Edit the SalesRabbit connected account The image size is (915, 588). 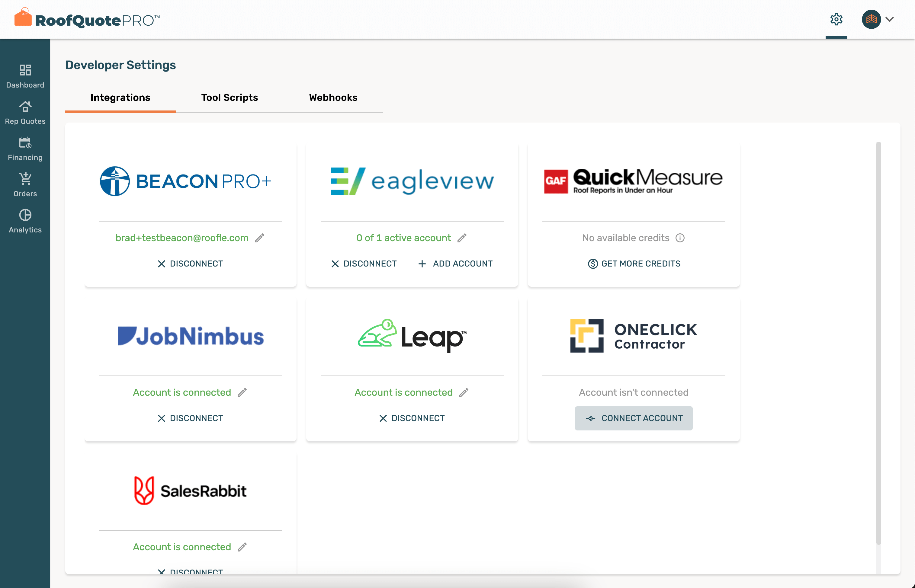[243, 547]
